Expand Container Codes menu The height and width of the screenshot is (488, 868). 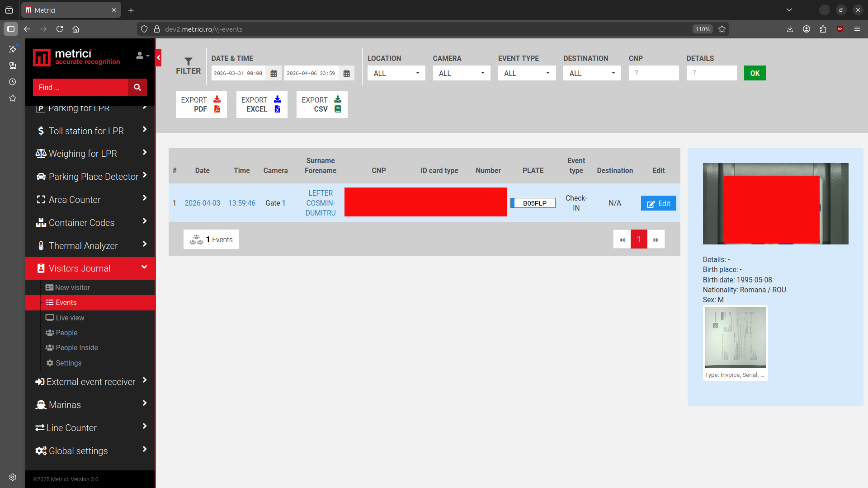[90, 223]
